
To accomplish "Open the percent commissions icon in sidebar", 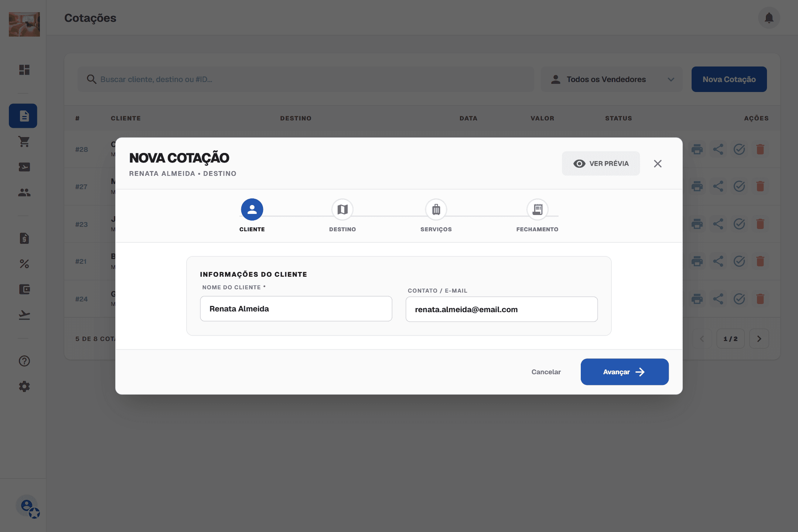I will click(24, 264).
